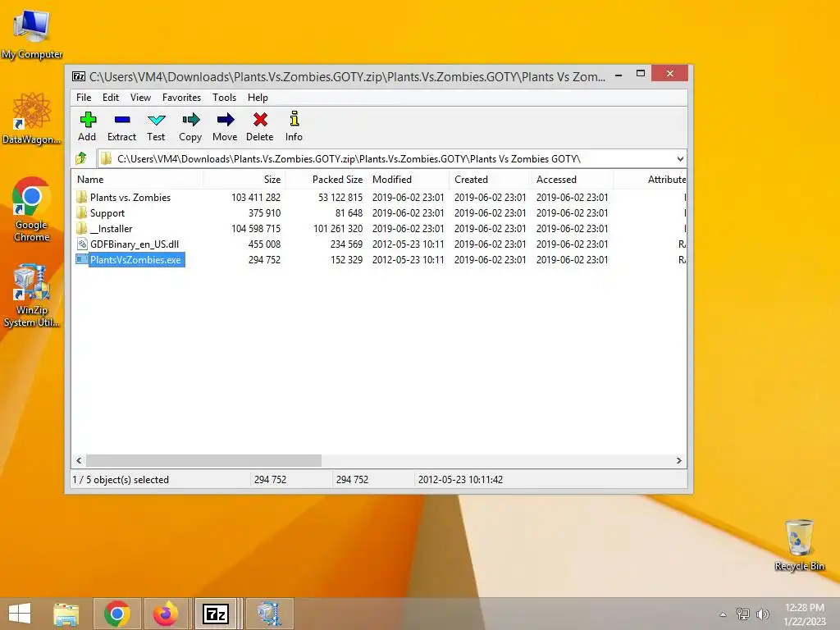Click the network tray icon

743,614
